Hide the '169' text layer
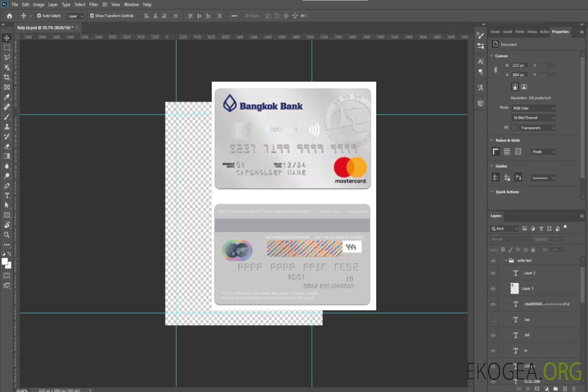 pos(493,335)
